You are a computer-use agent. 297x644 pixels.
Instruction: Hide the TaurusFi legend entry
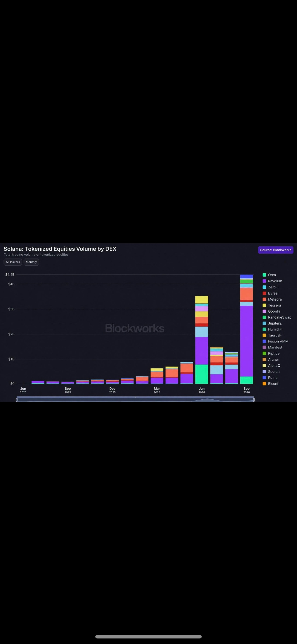[272, 335]
